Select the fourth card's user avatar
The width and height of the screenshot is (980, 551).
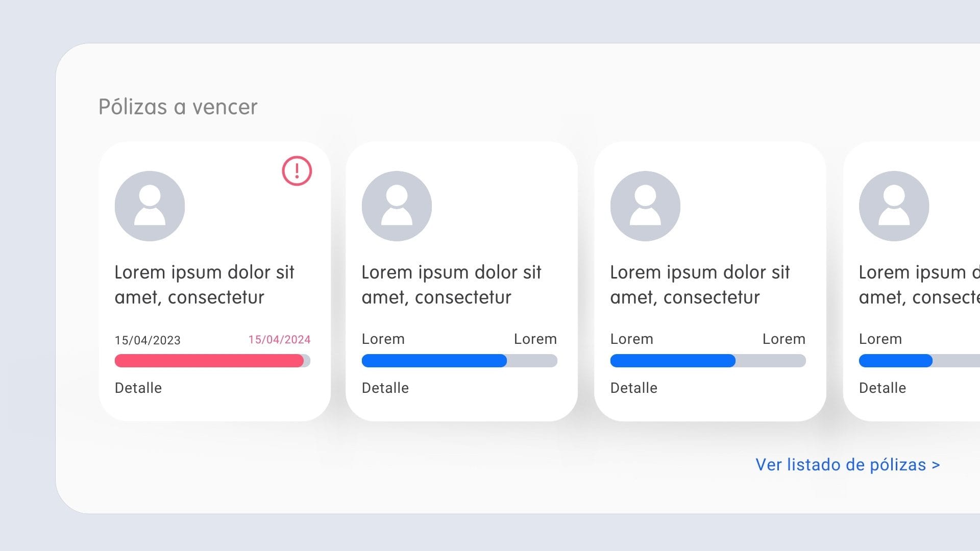click(894, 206)
